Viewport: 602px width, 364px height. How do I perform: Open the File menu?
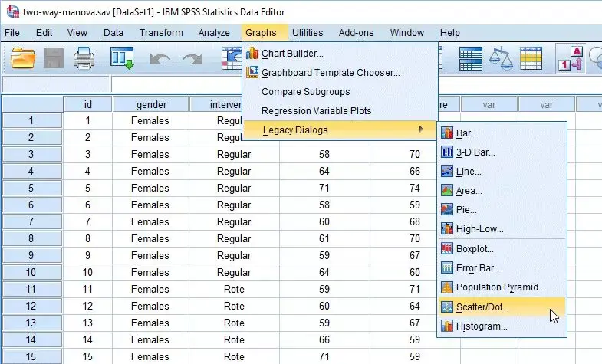click(x=12, y=33)
